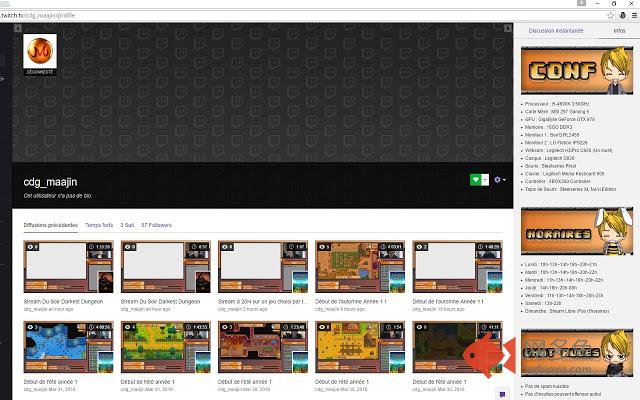The height and width of the screenshot is (400, 640).
Task: Open the first Stream Du Soir Darkest Dungeon video thumbnail
Action: coord(69,267)
